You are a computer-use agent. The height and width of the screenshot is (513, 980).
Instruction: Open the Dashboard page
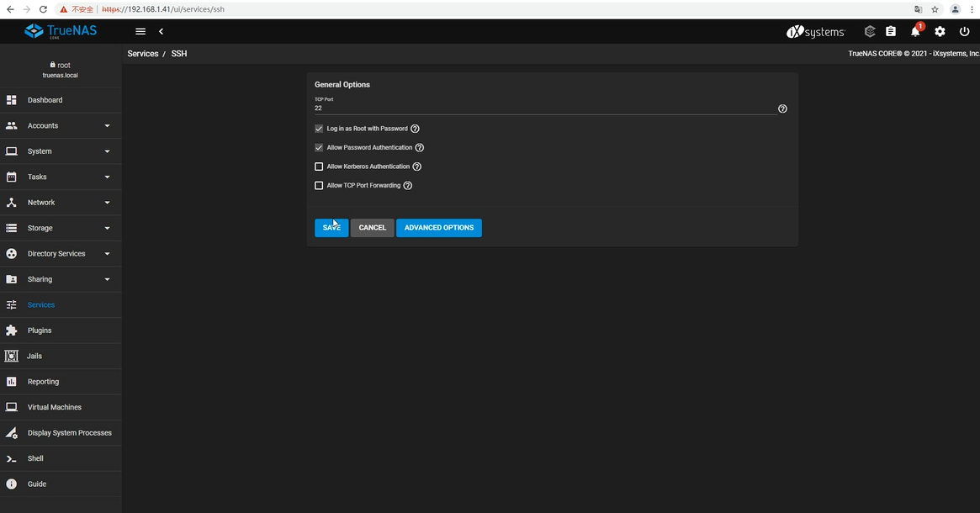pos(45,100)
